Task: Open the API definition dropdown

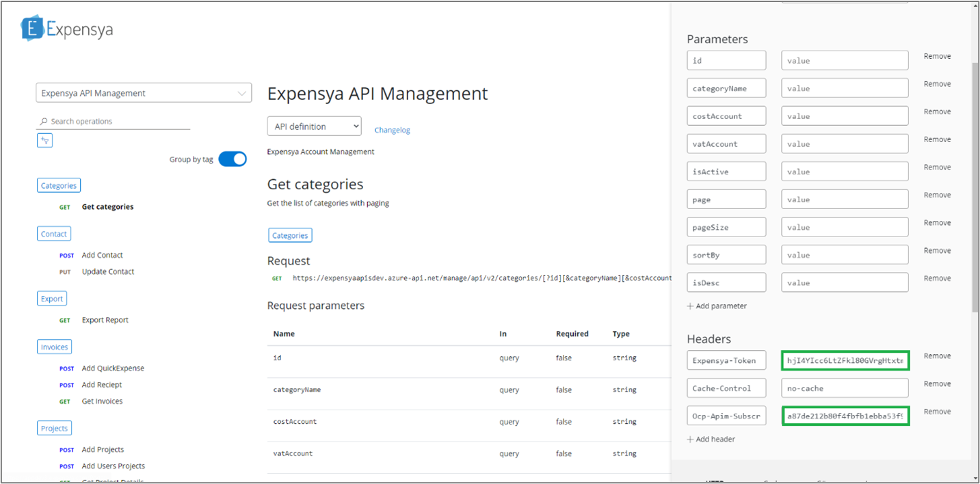Action: click(314, 126)
